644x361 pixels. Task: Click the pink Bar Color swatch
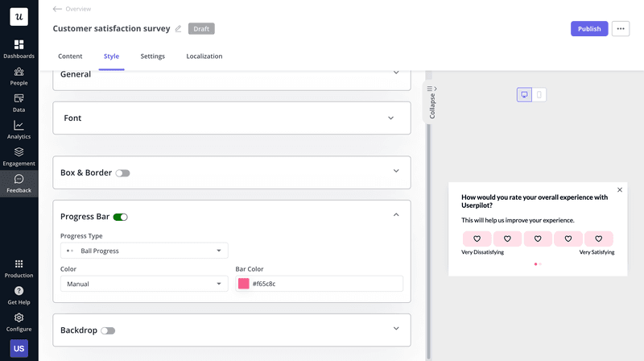tap(244, 284)
